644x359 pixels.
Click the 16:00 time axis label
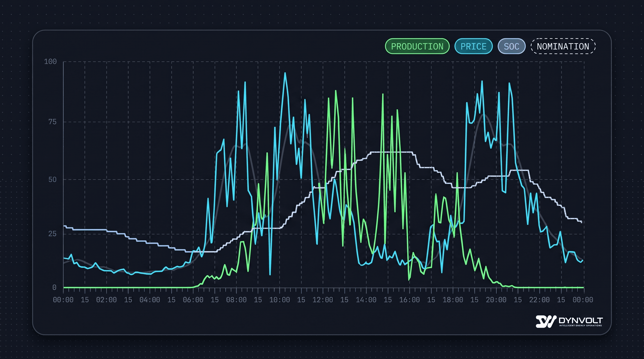[410, 300]
